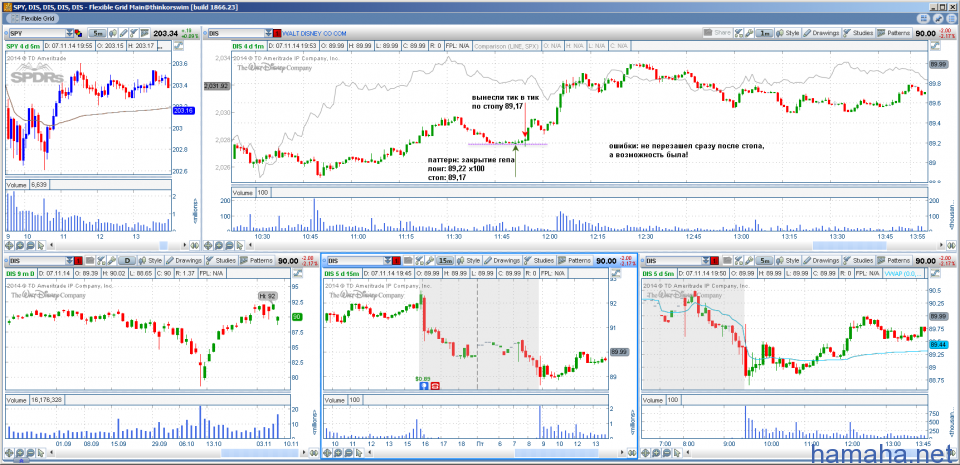This screenshot has width=960, height=465.
Task: Open Studies menu on DIS 1m chart
Action: [x=858, y=33]
